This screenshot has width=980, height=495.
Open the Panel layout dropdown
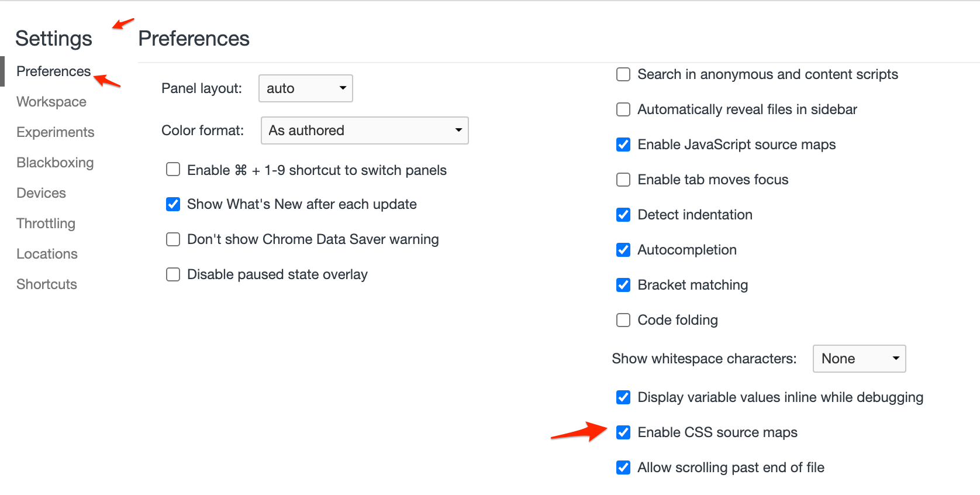click(x=305, y=88)
